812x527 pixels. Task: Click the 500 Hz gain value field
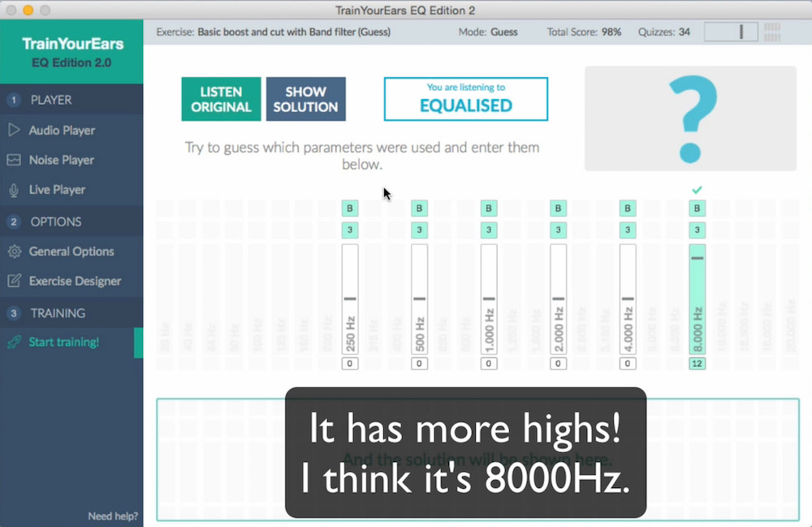[x=419, y=364]
